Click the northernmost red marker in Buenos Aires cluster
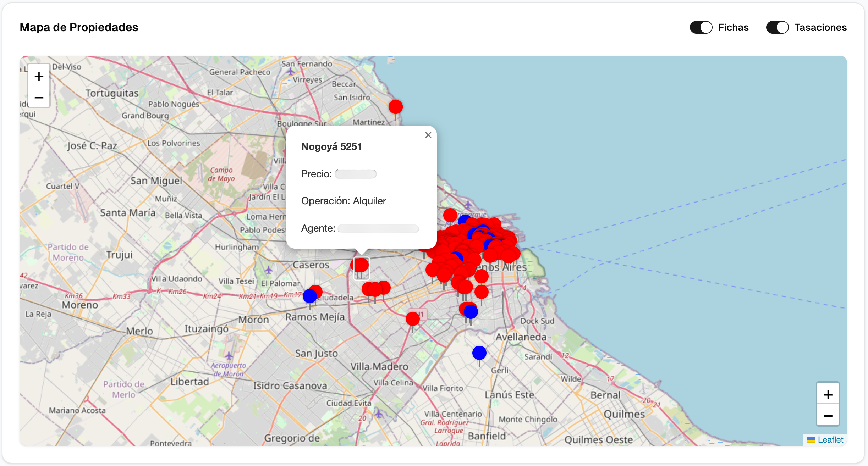This screenshot has height=466, width=868. (450, 215)
